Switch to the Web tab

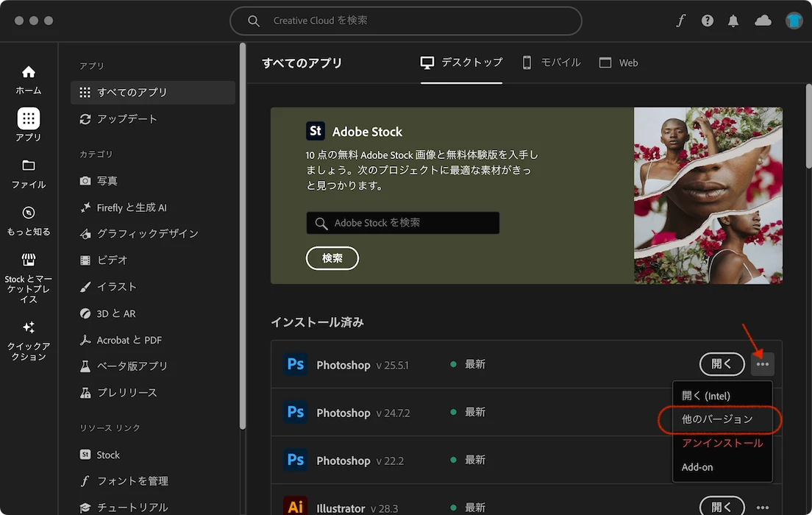pos(619,63)
